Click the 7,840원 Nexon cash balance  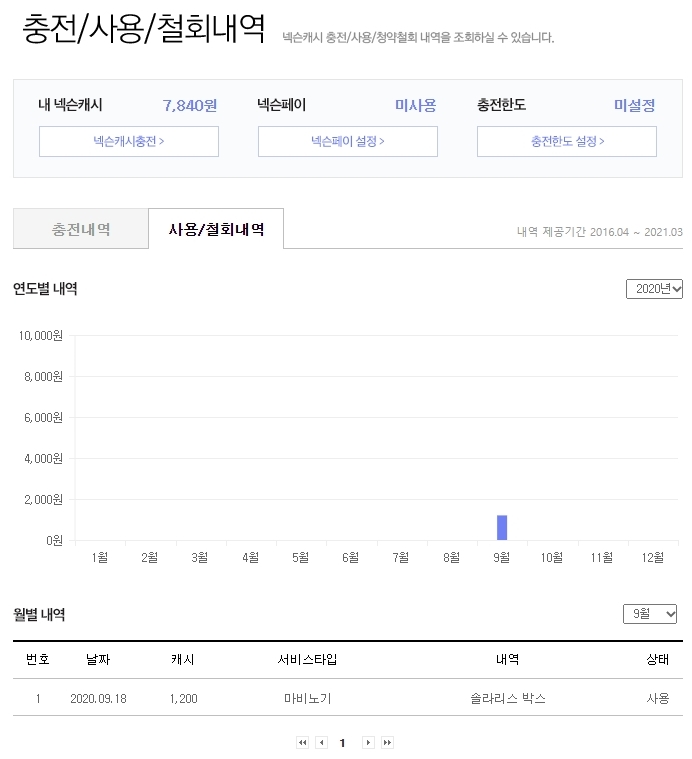[190, 105]
